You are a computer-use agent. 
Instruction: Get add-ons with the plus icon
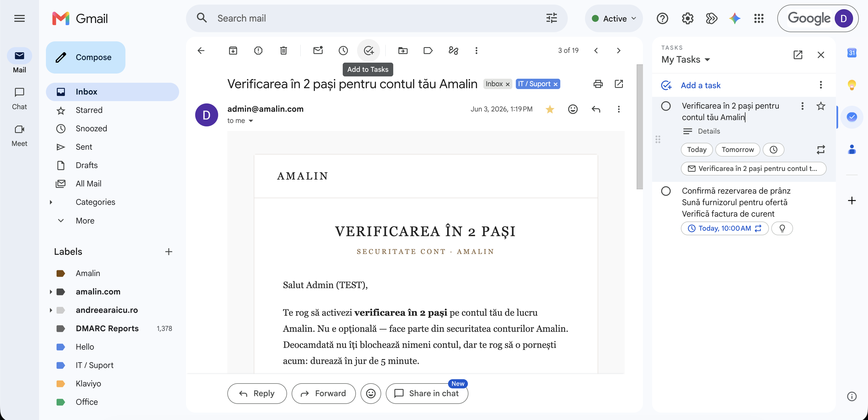coord(851,201)
